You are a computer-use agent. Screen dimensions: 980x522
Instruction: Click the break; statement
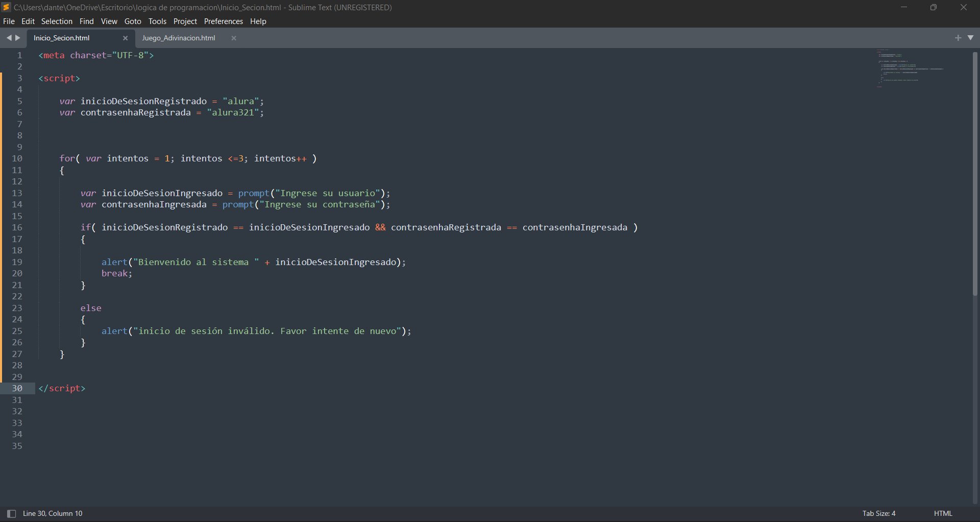pos(117,274)
